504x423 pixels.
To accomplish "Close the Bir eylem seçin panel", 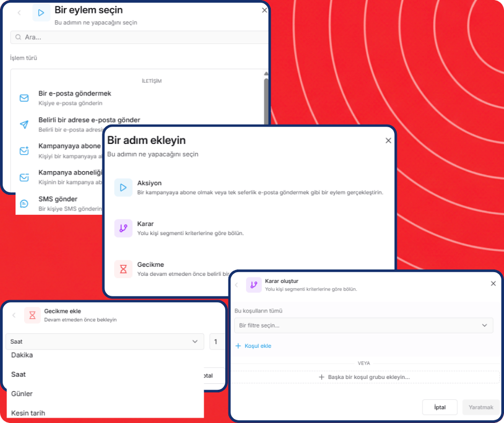I will click(264, 10).
